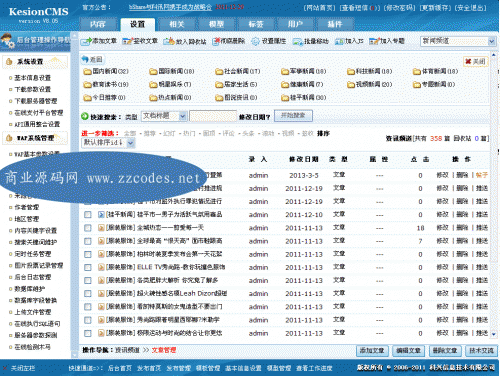This screenshot has width=500, height=376.
Task: Click the 设置属性 gear icon
Action: (255, 41)
